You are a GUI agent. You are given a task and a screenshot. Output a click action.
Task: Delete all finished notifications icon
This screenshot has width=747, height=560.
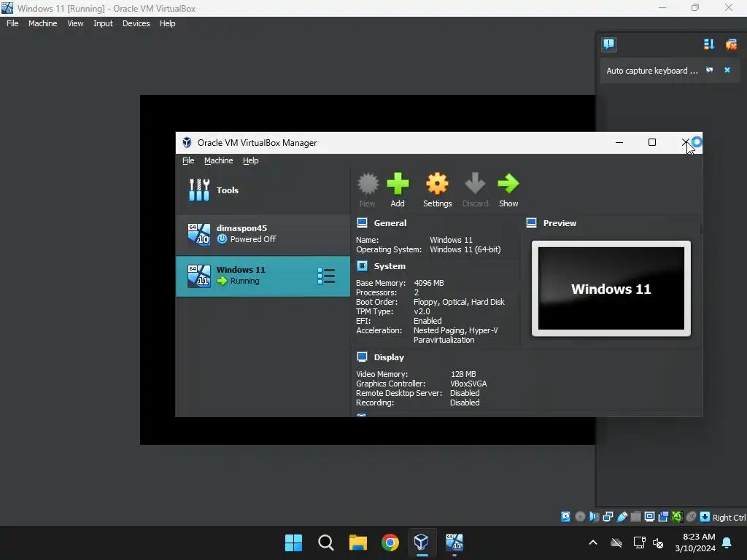731,44
